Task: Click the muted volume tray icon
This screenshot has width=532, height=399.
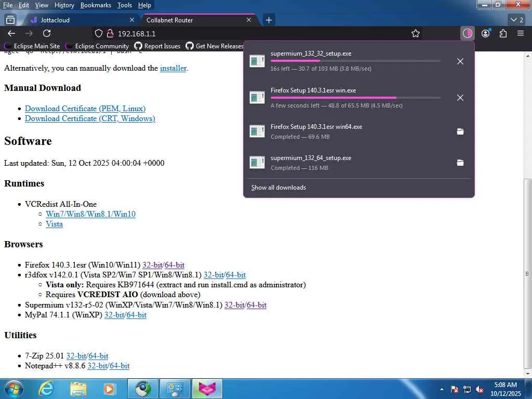Action: (480, 389)
